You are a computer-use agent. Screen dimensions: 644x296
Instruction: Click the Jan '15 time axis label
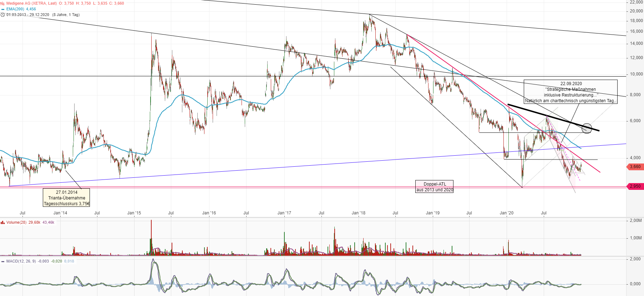(134, 213)
